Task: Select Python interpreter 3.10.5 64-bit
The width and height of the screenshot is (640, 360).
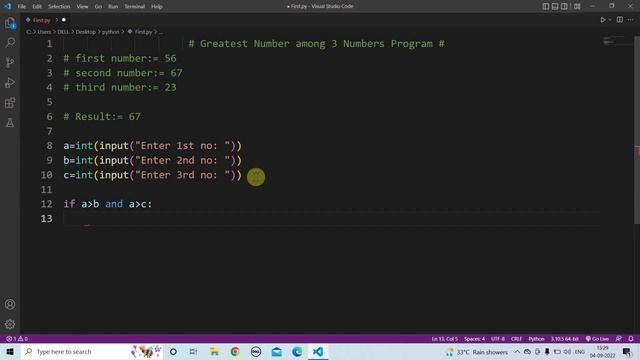Action: 564,339
